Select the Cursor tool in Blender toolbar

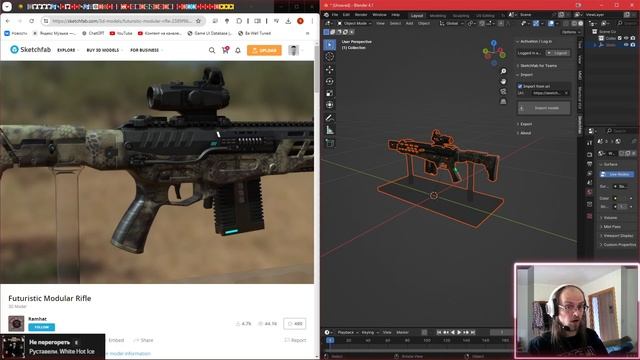pyautogui.click(x=329, y=57)
